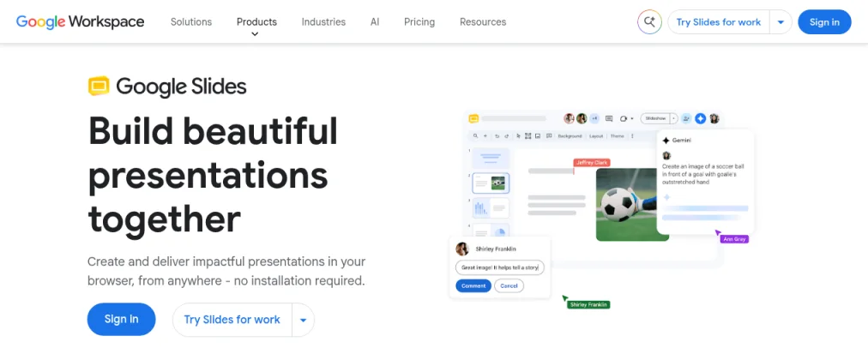
Task: Click the sparkle search icon in header
Action: 649,22
